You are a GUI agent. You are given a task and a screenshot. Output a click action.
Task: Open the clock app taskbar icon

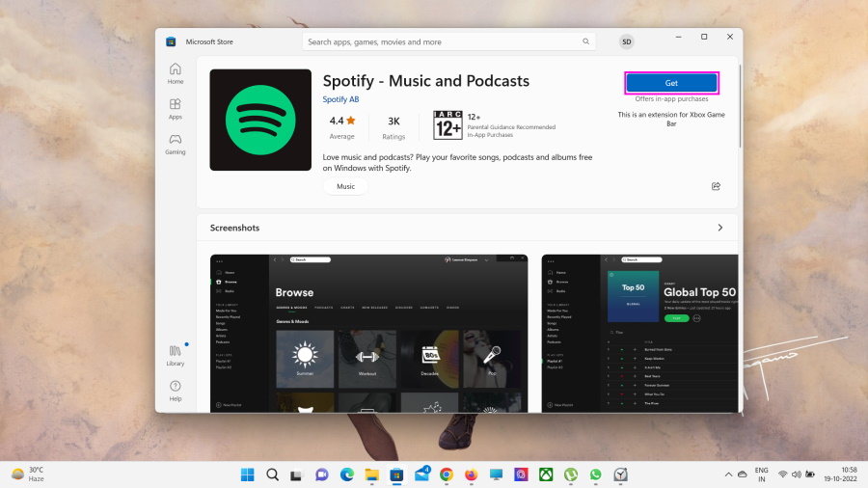620,474
